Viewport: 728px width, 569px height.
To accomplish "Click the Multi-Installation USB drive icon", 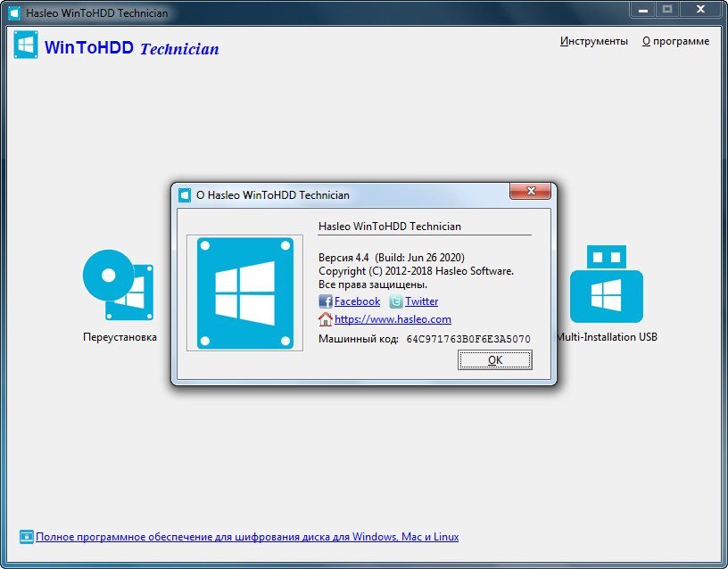I will coord(607,285).
